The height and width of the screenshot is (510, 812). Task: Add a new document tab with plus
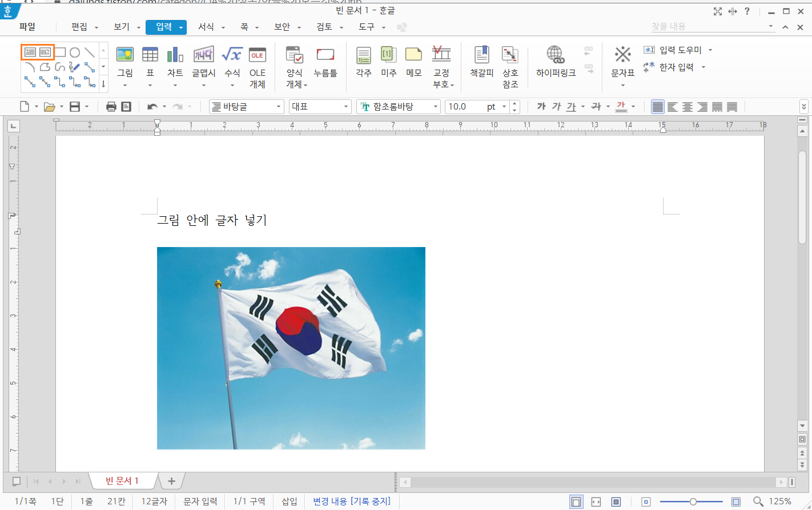tap(171, 481)
